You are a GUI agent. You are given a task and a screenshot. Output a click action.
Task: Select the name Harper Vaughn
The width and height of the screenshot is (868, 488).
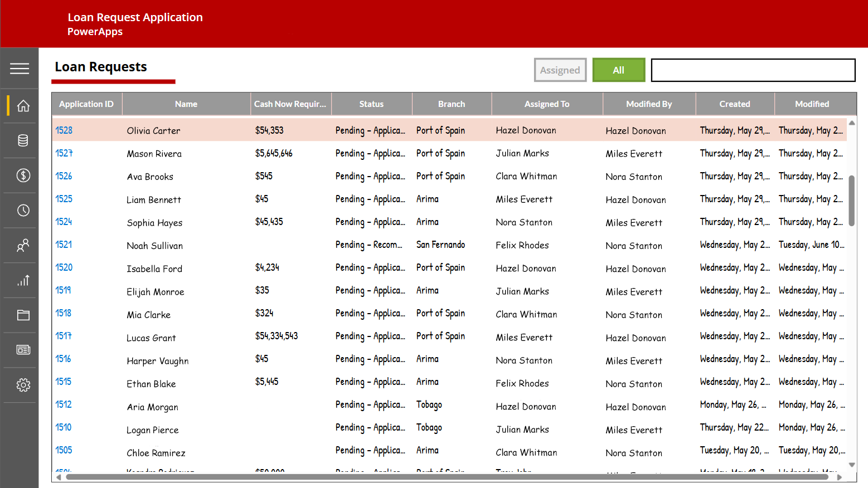pos(158,361)
